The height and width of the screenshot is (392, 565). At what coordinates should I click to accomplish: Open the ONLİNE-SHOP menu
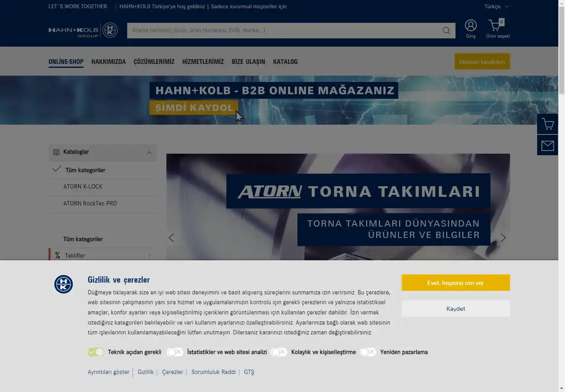pyautogui.click(x=66, y=62)
